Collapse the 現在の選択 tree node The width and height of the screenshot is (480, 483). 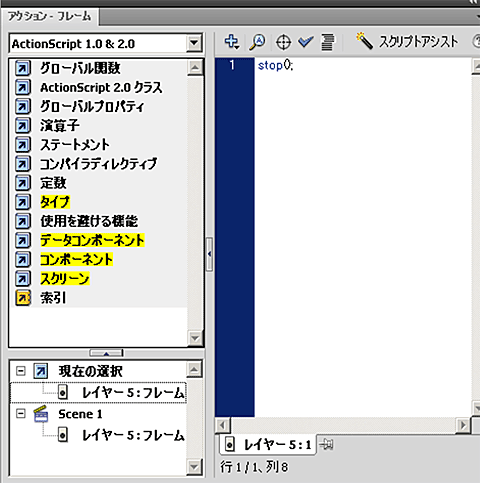(21, 371)
